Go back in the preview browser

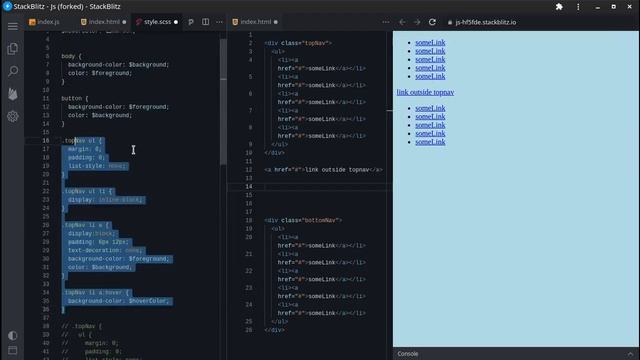click(402, 22)
